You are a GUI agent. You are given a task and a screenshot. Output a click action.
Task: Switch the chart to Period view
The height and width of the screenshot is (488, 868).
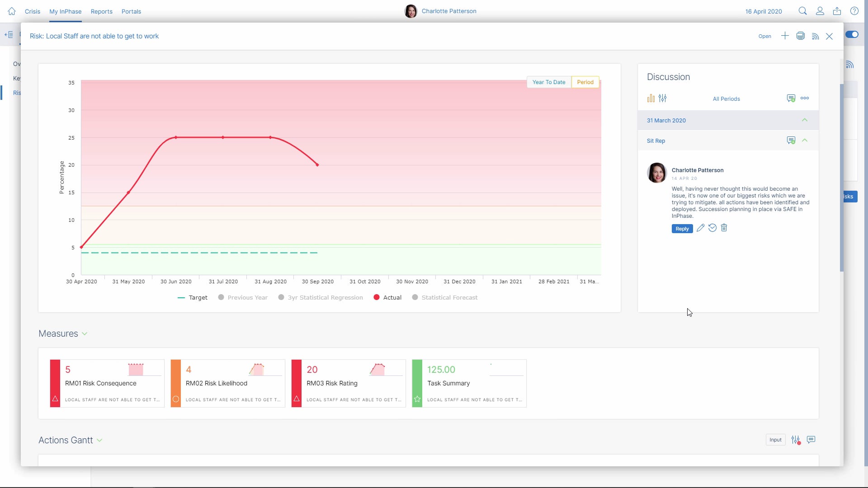tap(585, 82)
